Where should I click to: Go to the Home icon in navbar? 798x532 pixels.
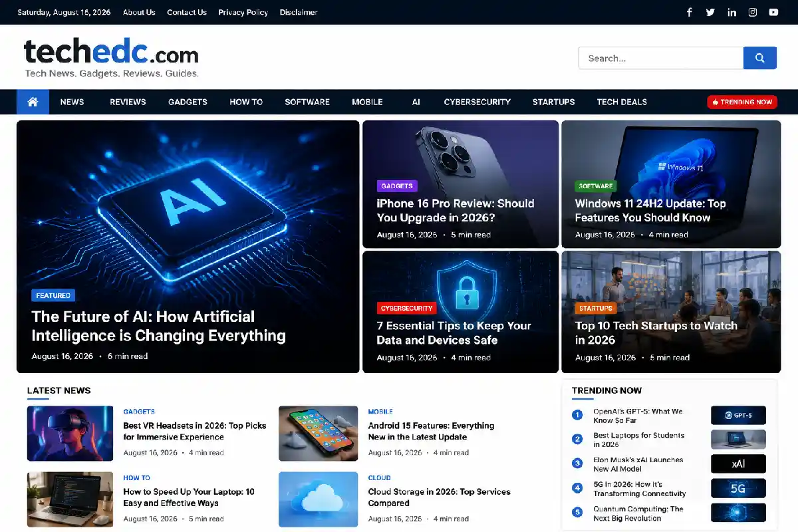(33, 102)
